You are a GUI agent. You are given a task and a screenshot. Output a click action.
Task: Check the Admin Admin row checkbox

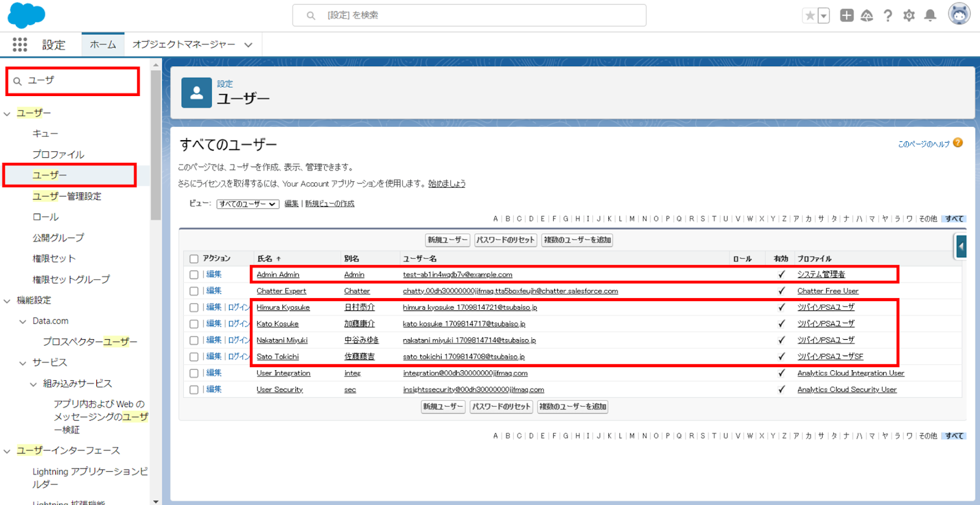click(x=194, y=275)
